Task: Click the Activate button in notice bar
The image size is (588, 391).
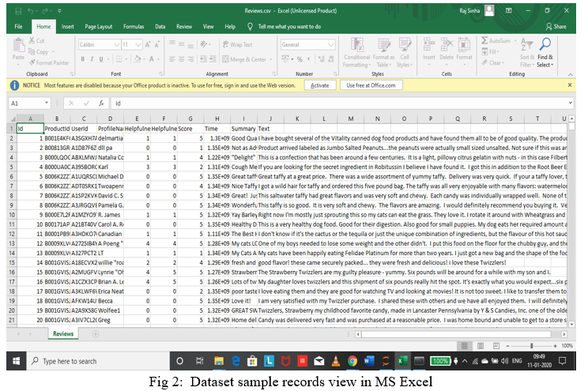Action: (x=320, y=85)
